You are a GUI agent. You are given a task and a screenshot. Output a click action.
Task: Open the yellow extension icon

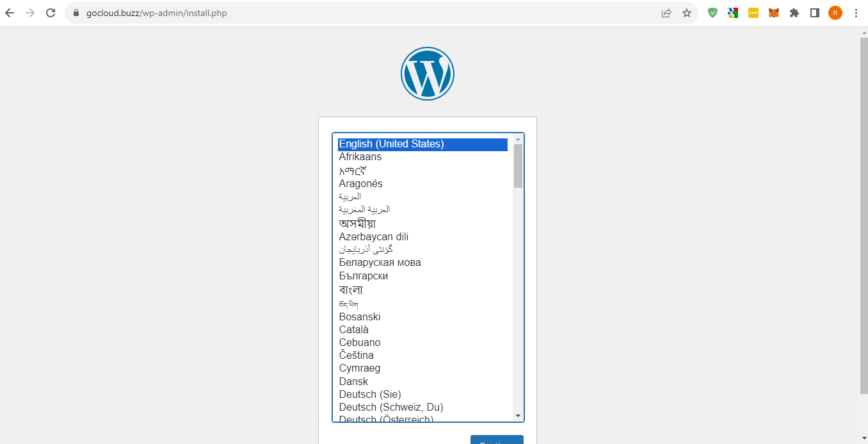coord(753,13)
